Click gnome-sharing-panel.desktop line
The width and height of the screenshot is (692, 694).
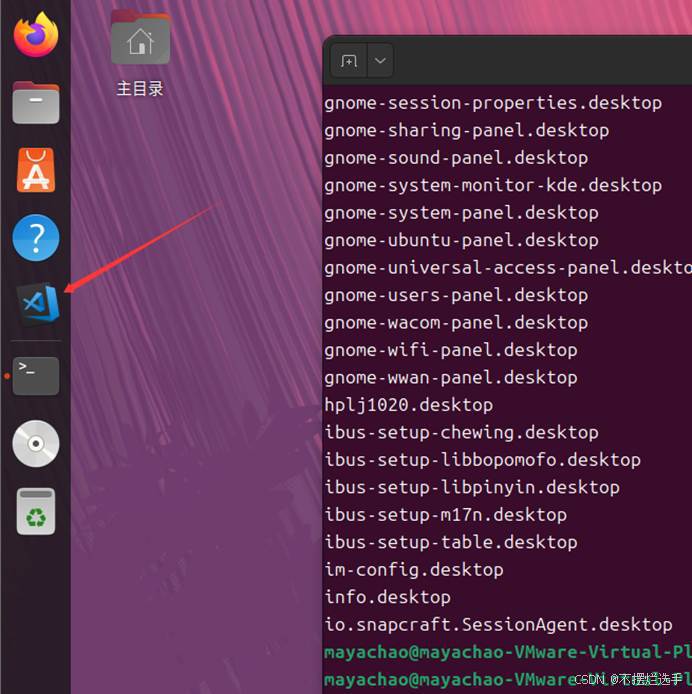[x=467, y=131]
